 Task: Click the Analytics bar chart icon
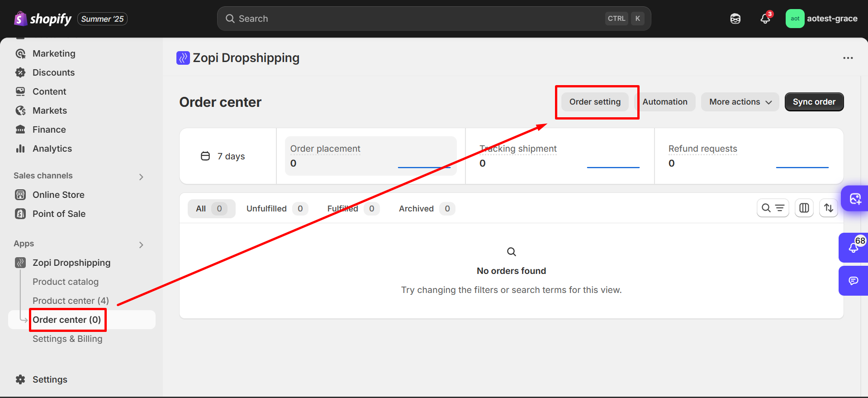coord(20,149)
